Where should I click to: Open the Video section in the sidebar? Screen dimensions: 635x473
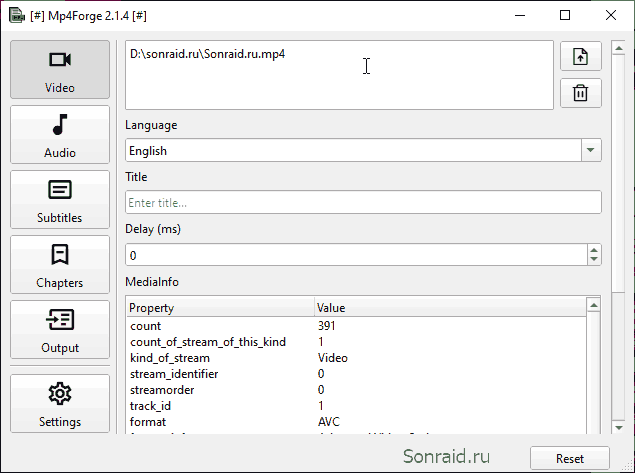tap(60, 69)
